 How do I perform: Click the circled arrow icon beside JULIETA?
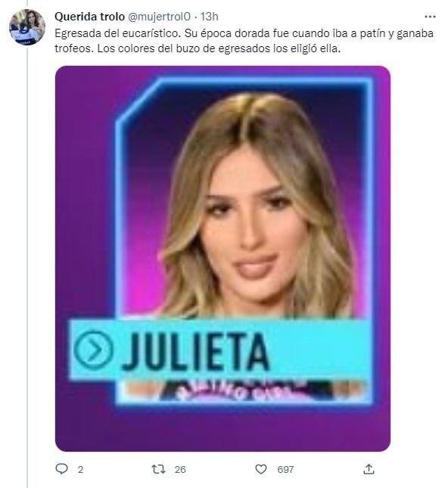point(93,350)
